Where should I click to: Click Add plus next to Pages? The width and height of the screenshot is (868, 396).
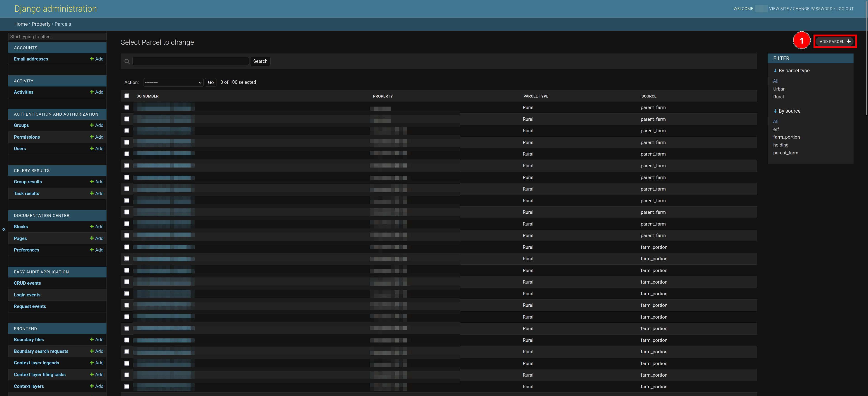click(x=96, y=239)
